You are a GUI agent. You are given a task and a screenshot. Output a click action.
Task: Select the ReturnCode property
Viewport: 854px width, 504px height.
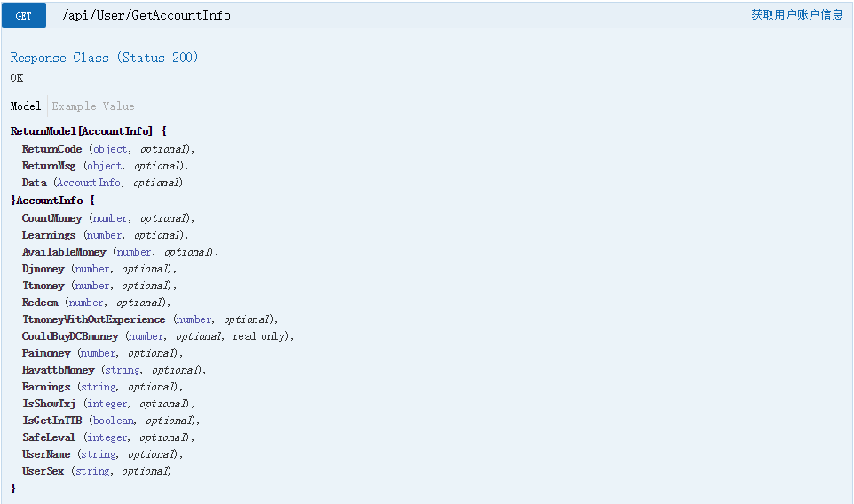[x=51, y=149]
